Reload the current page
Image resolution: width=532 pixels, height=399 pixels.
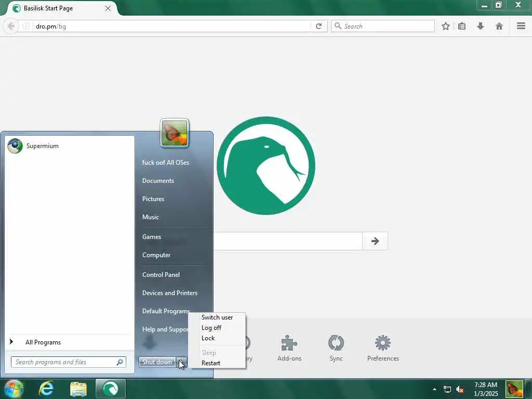[318, 26]
